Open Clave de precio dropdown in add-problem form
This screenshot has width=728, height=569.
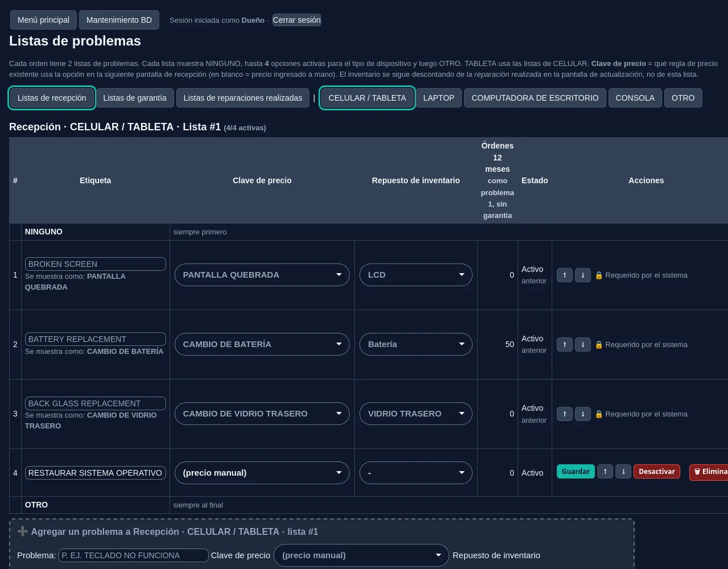361,555
